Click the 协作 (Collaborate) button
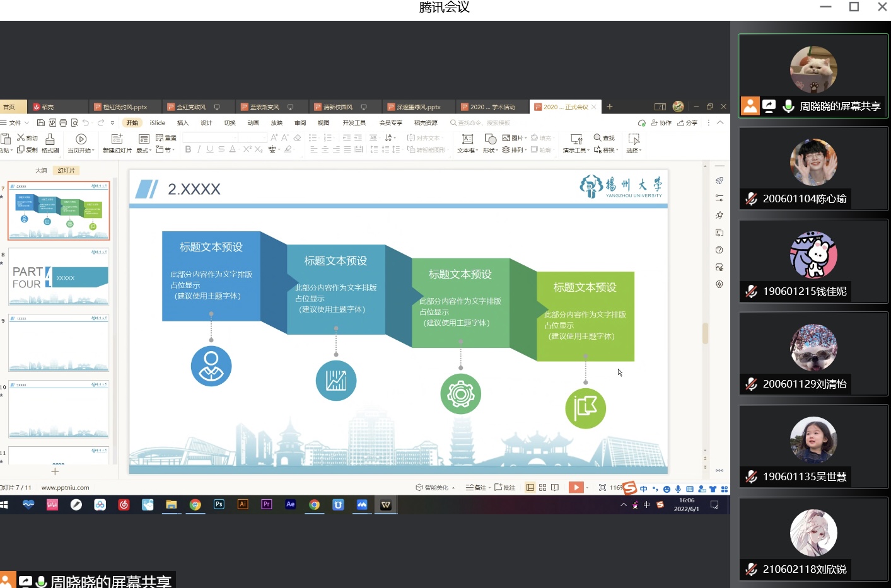The width and height of the screenshot is (891, 588). tap(661, 123)
